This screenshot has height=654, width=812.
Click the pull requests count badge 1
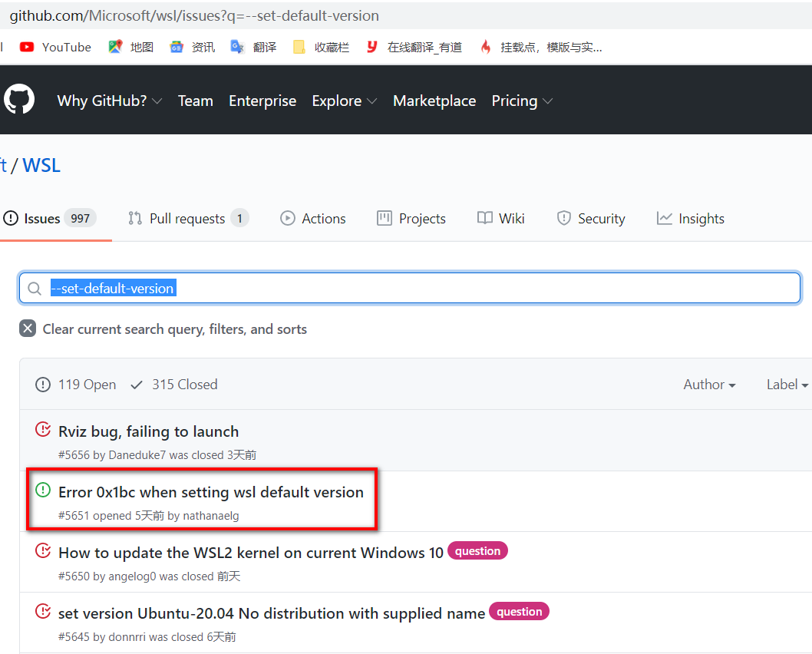coord(239,219)
